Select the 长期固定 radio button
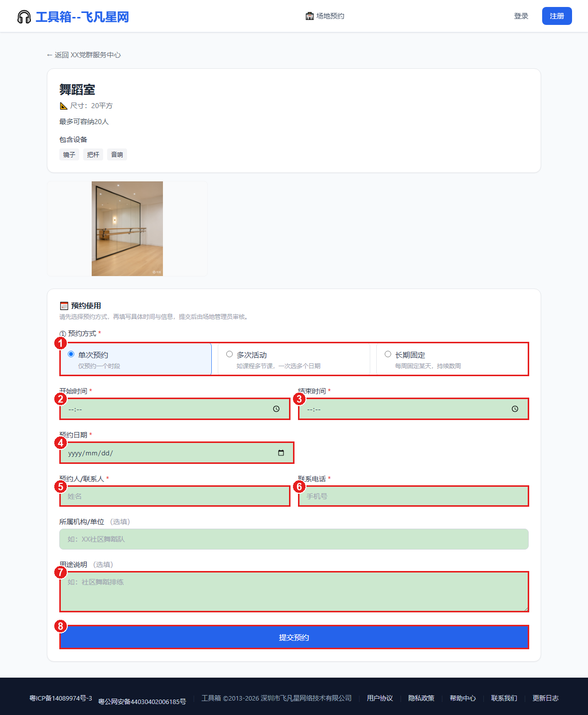588x715 pixels. [388, 354]
